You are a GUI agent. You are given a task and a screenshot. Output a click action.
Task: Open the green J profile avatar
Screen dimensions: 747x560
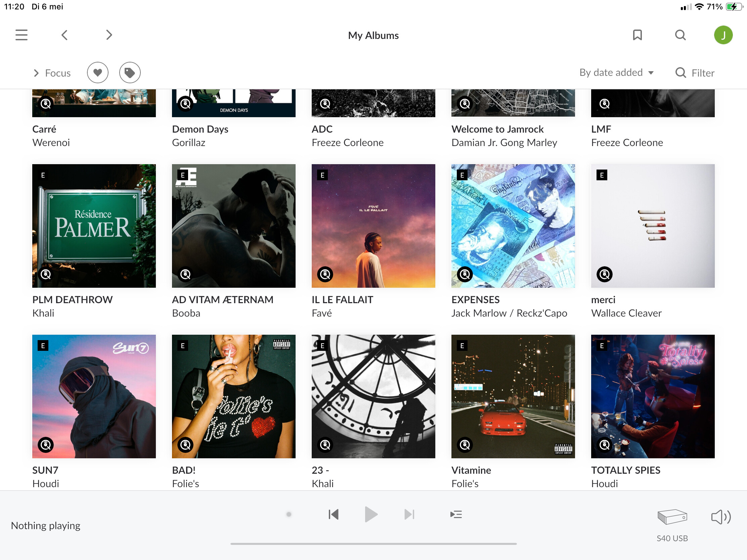point(723,35)
